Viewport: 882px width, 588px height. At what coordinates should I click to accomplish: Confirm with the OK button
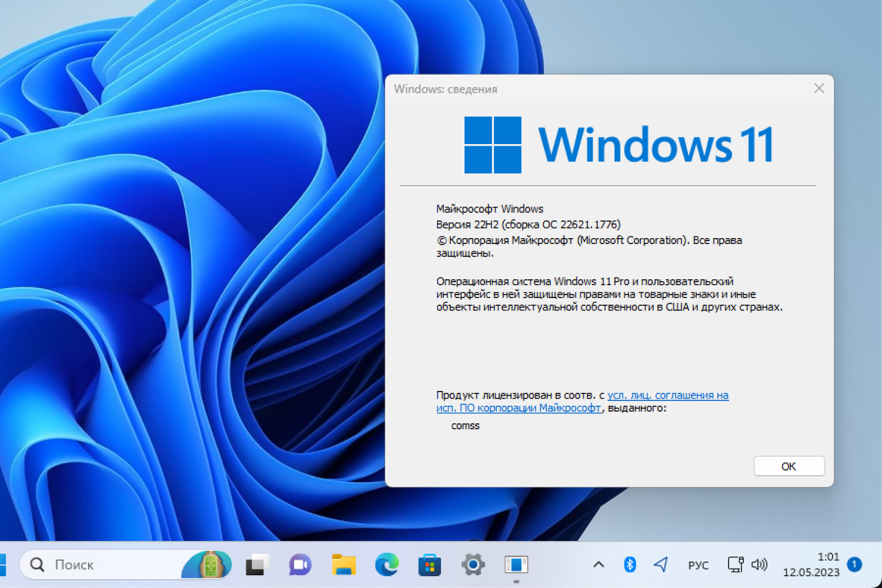pos(789,466)
